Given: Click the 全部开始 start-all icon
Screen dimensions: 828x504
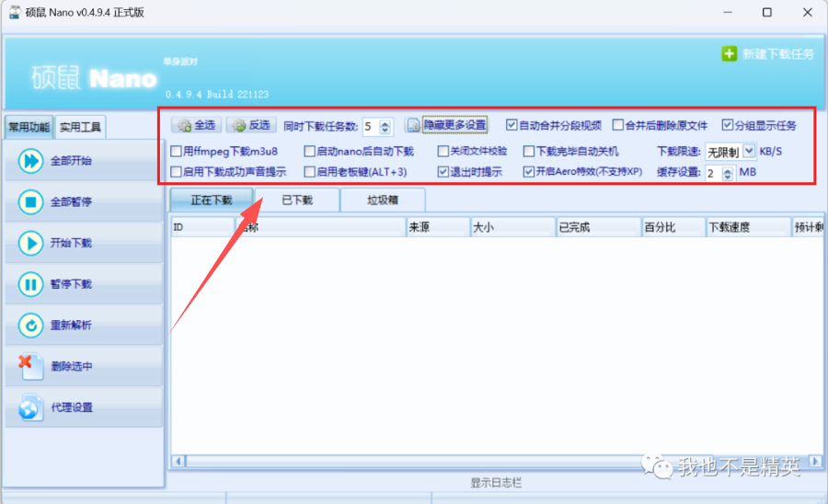Looking at the screenshot, I should (30, 161).
